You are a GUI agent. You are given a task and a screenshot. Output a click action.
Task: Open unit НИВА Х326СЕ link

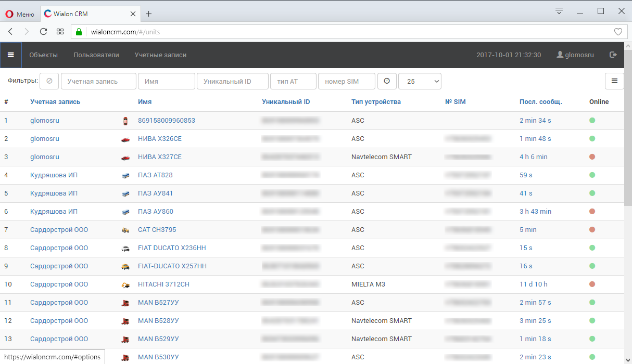click(159, 139)
